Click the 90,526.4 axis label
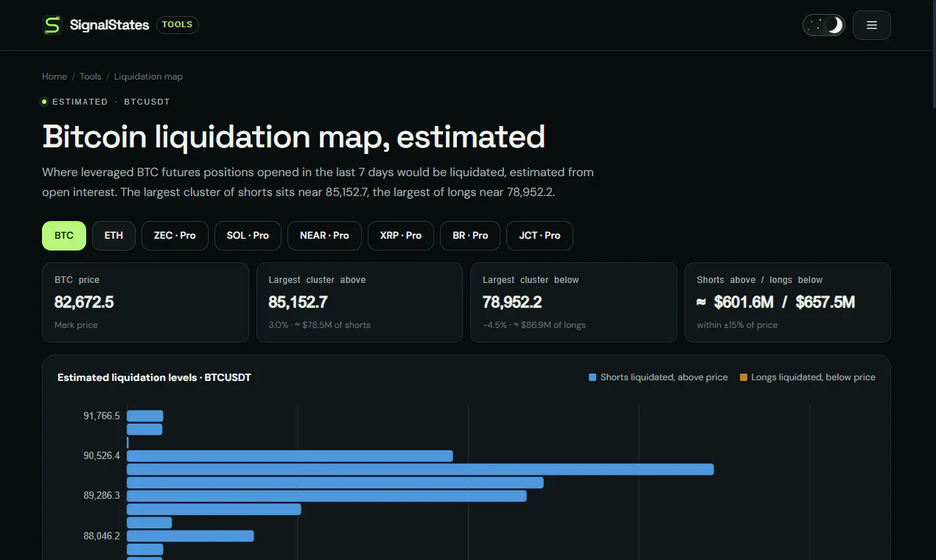This screenshot has height=560, width=936. coord(102,456)
